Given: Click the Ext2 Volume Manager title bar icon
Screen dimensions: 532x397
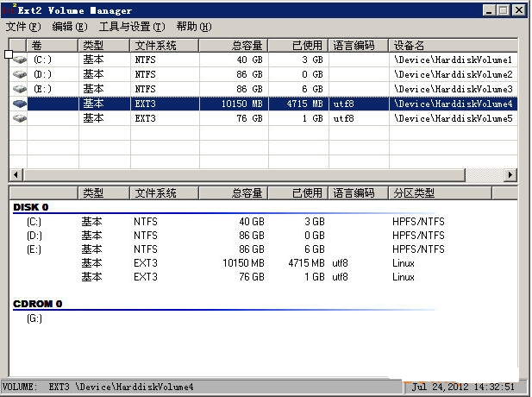Looking at the screenshot, I should pos(9,9).
